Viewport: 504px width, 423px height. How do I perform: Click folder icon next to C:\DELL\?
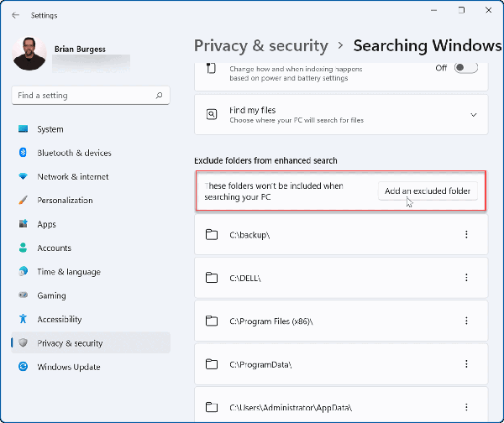click(212, 278)
